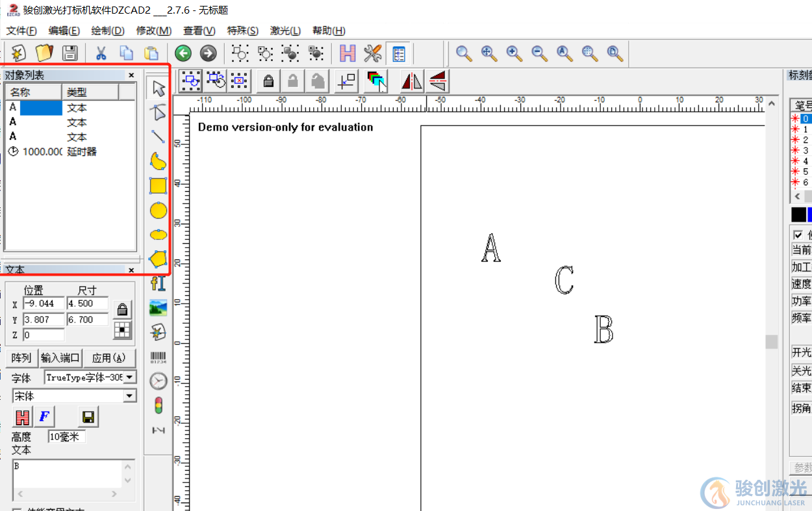The height and width of the screenshot is (511, 812).
Task: Lock the object with the black padlock icon
Action: pos(268,81)
